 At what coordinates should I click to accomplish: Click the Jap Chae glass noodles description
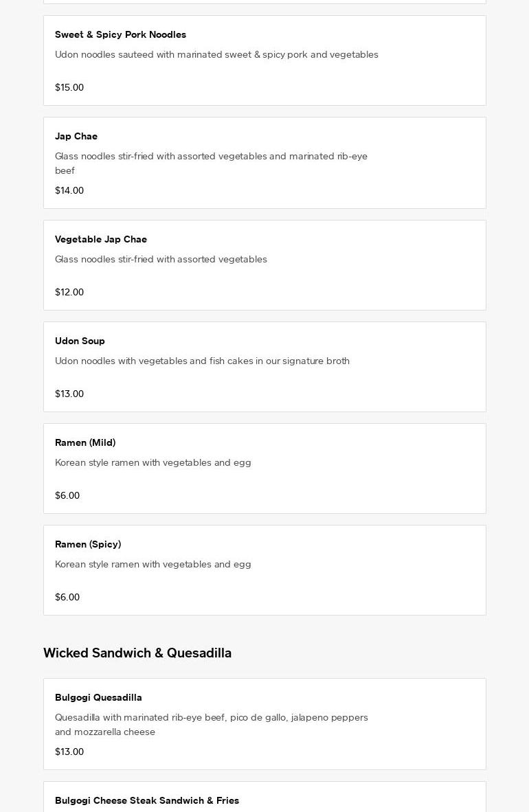211,163
